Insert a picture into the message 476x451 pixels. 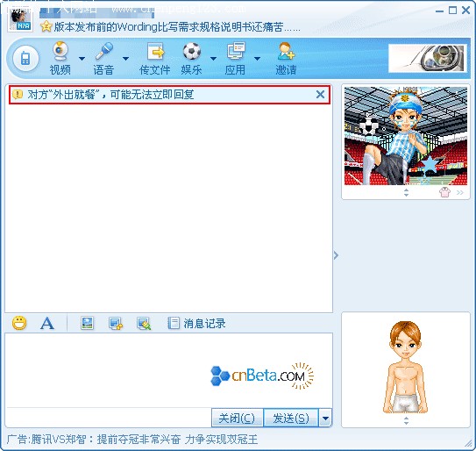[87, 323]
